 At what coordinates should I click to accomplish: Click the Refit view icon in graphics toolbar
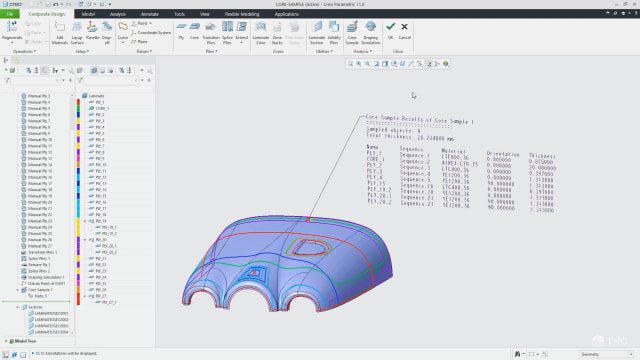click(350, 64)
